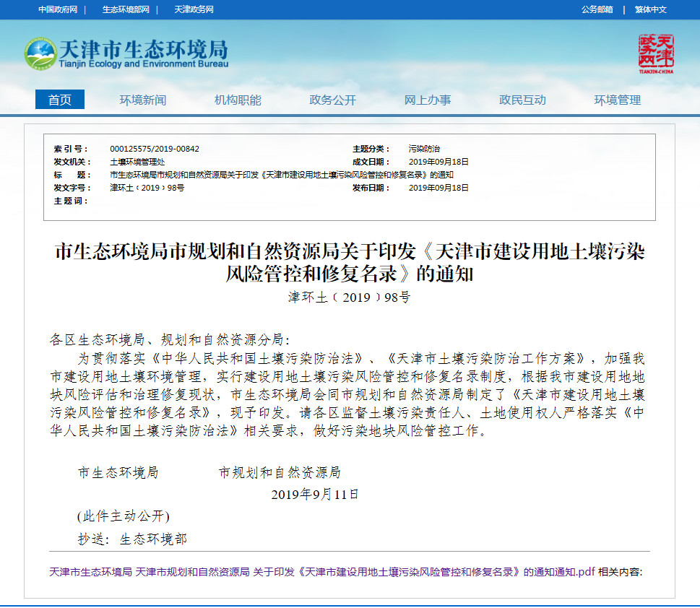Switch to 繁体中文 version

pos(650,9)
